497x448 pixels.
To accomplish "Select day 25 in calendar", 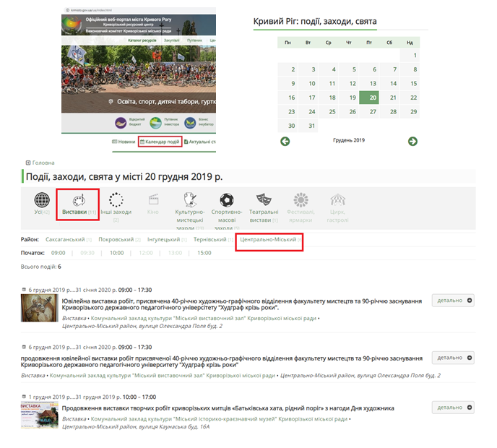I will 329,111.
